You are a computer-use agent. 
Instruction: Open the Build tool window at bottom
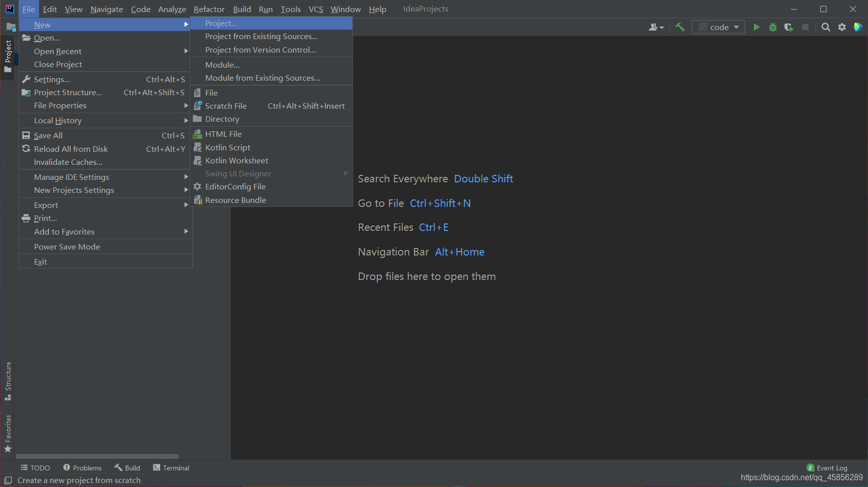tap(127, 467)
